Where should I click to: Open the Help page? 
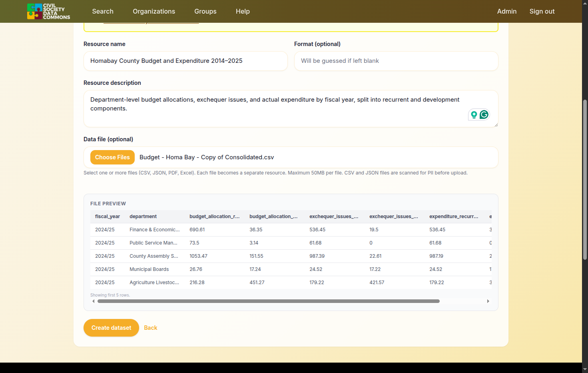tap(243, 11)
